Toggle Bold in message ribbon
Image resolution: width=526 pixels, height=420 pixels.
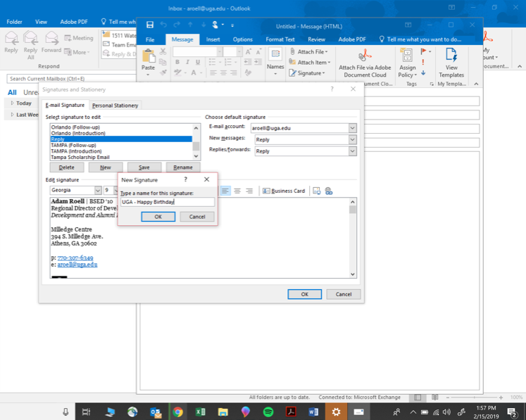coord(177,62)
